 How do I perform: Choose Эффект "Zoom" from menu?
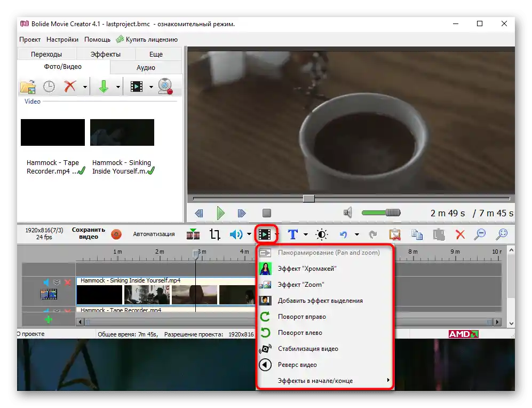pyautogui.click(x=325, y=285)
